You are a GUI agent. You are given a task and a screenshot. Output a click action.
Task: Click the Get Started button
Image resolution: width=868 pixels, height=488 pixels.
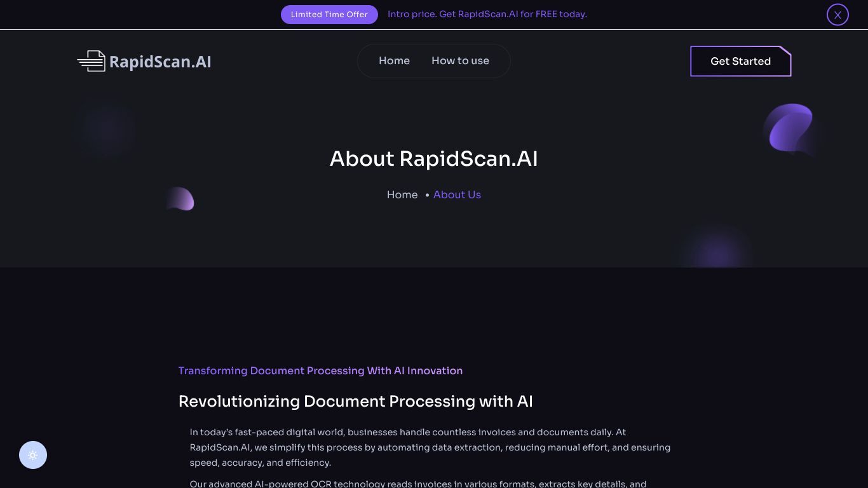(740, 61)
